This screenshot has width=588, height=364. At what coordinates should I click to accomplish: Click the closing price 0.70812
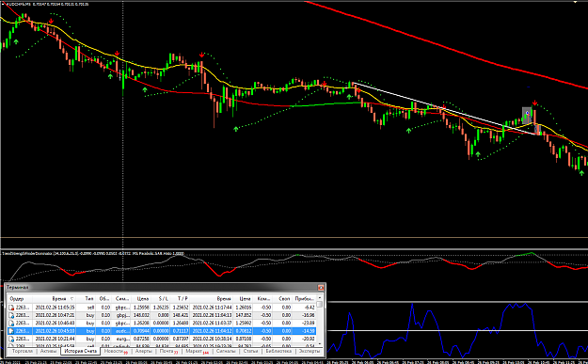[243, 331]
